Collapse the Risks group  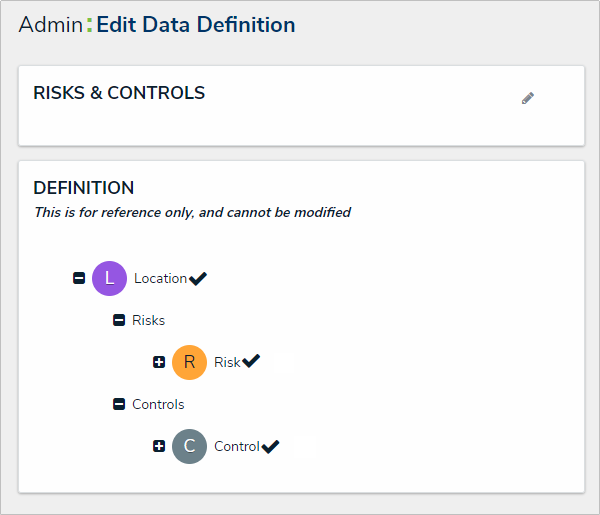[119, 321]
